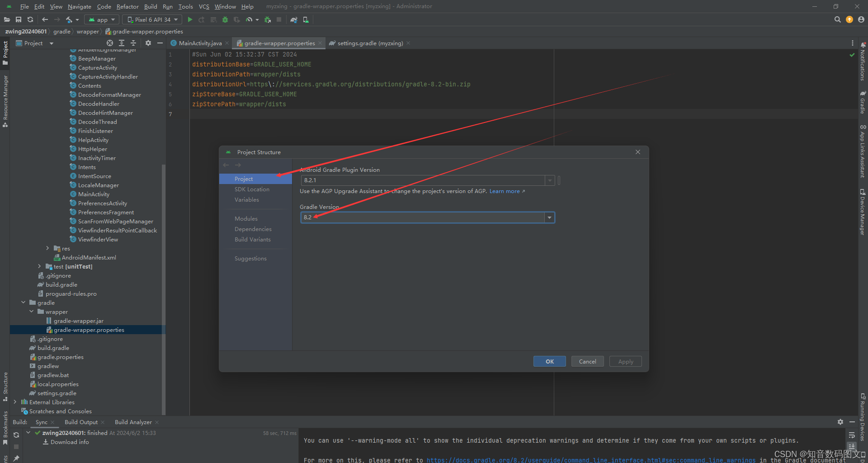This screenshot has height=463, width=868.
Task: Click the Save All toolbar icon
Action: tap(19, 19)
